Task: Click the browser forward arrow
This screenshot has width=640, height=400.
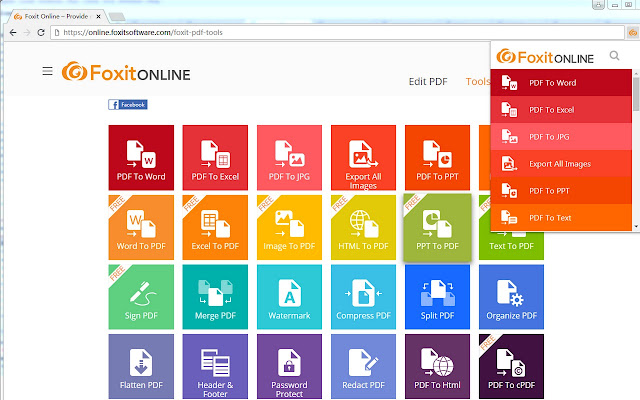Action: pos(27,33)
